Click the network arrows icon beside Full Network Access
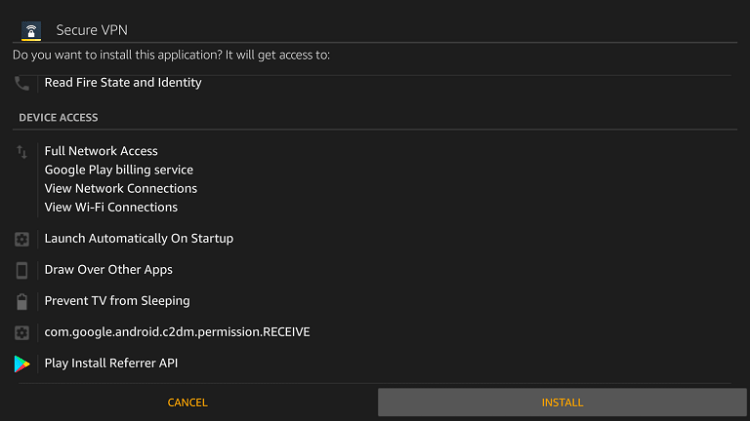Image resolution: width=750 pixels, height=421 pixels. pyautogui.click(x=22, y=152)
